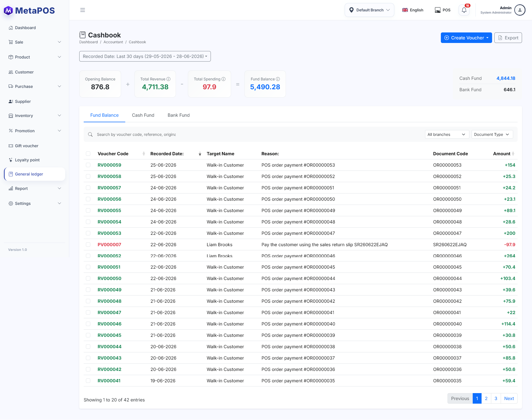
Task: Switch to the Fund Balance tab
Action: pos(104,115)
